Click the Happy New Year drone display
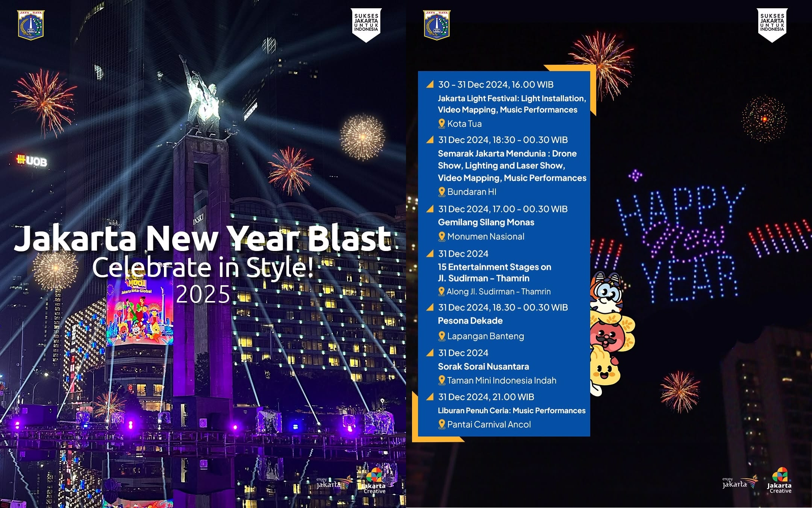Screen dimensions: 812x508 click(681, 245)
